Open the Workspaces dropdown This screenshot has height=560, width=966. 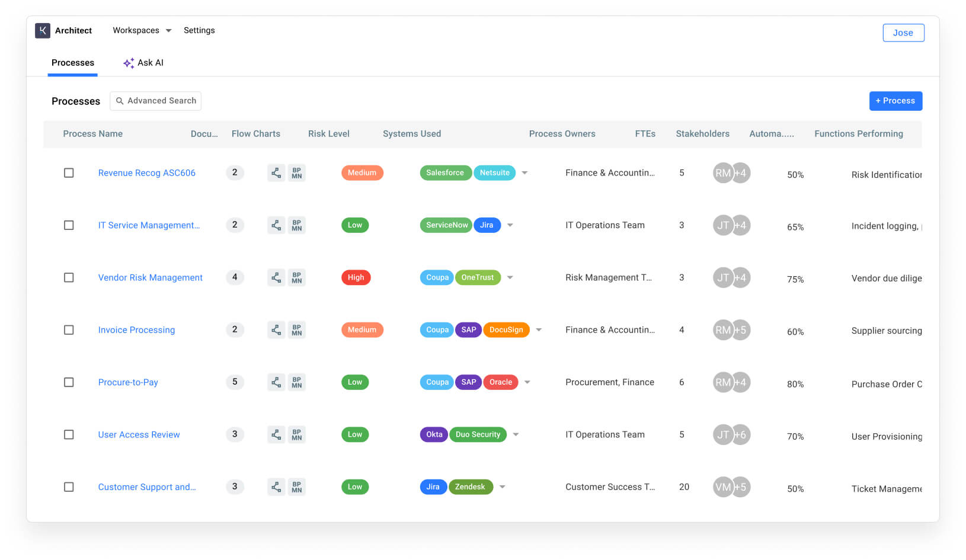click(x=142, y=30)
